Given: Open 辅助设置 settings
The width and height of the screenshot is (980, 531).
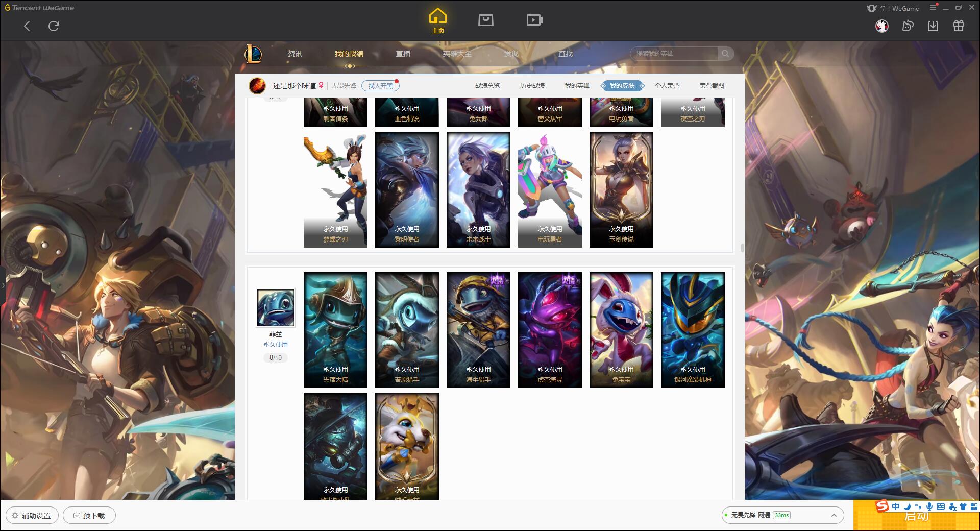Looking at the screenshot, I should [x=32, y=515].
